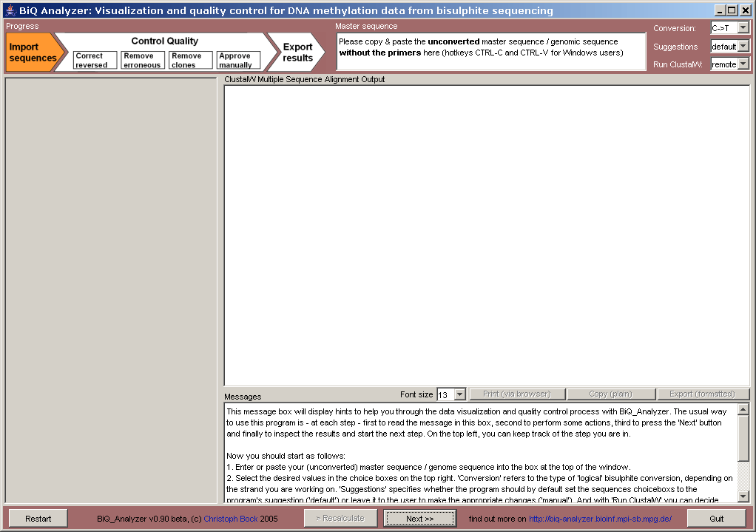Viewport: 756px width, 532px height.
Task: Click in the ClustalW alignment output area
Action: (487, 235)
